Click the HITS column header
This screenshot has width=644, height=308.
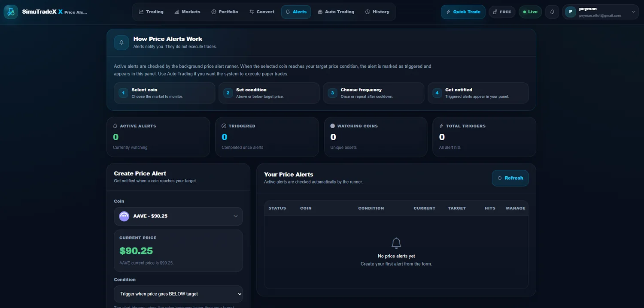[490, 208]
